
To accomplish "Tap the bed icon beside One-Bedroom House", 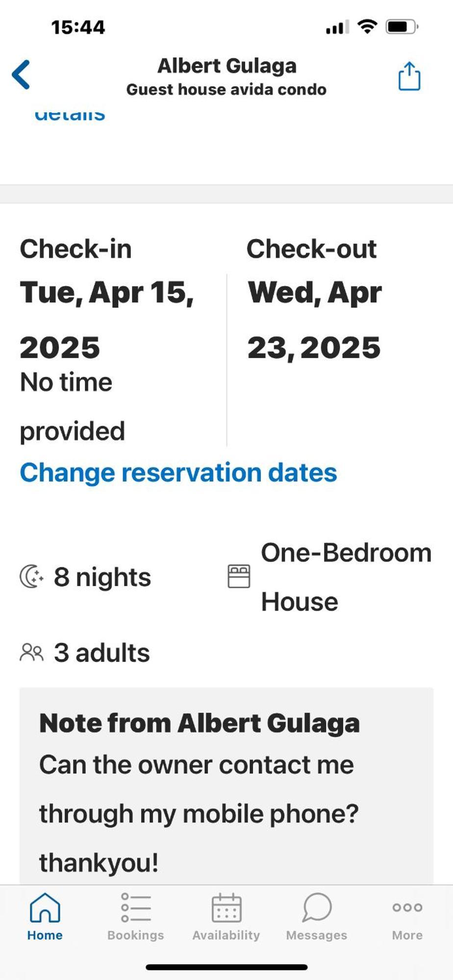I will [x=239, y=576].
